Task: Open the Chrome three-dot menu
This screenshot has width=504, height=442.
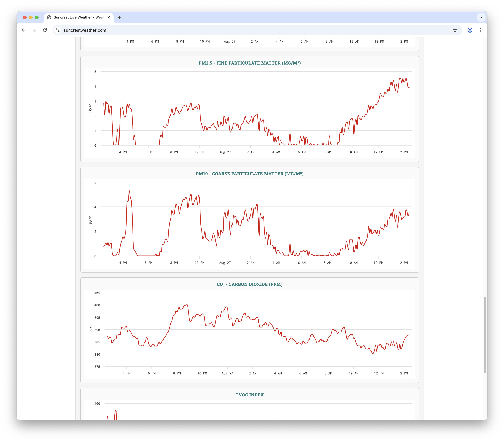Action: coord(481,30)
